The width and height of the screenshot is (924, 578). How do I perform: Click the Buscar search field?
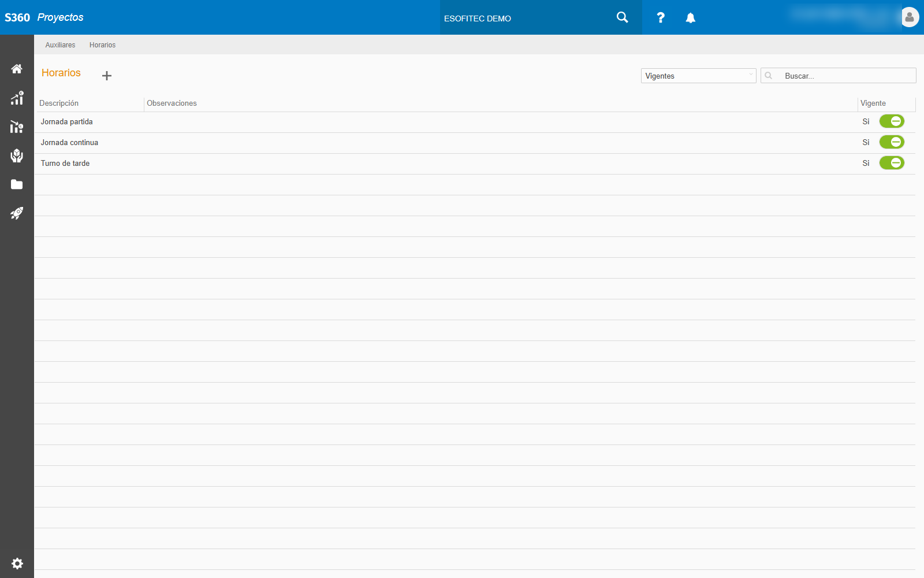[x=839, y=76]
